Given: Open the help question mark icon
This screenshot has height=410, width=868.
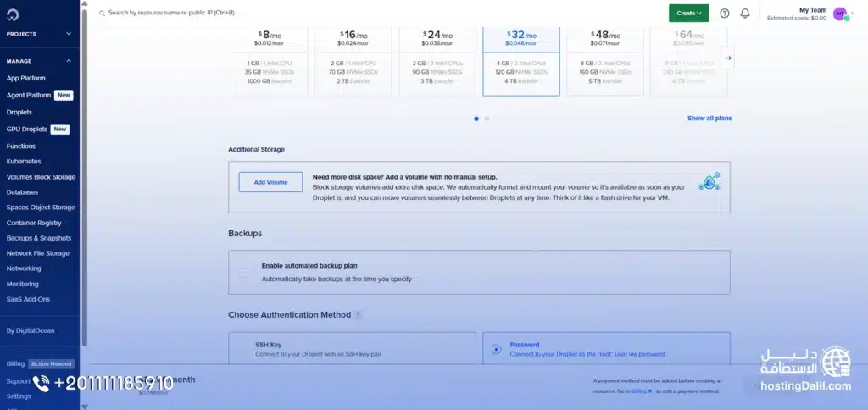Looking at the screenshot, I should (725, 13).
